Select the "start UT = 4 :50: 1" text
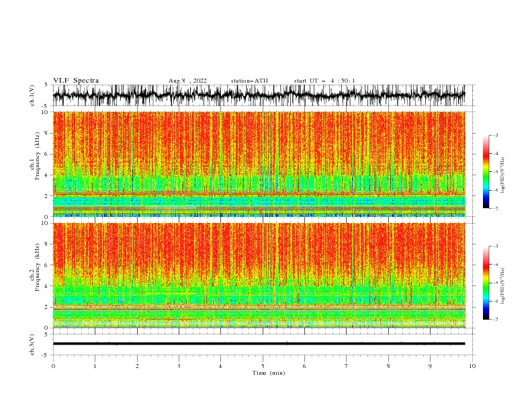This screenshot has height=411, width=532. [x=324, y=81]
